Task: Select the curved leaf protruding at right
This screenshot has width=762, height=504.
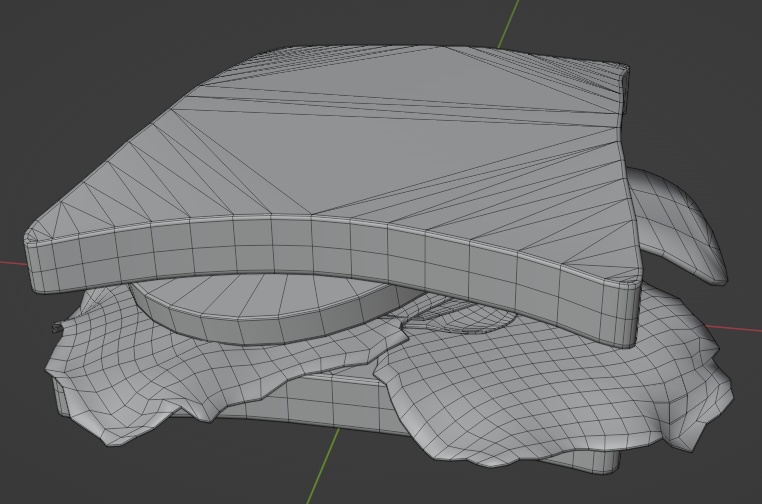Action: click(680, 219)
